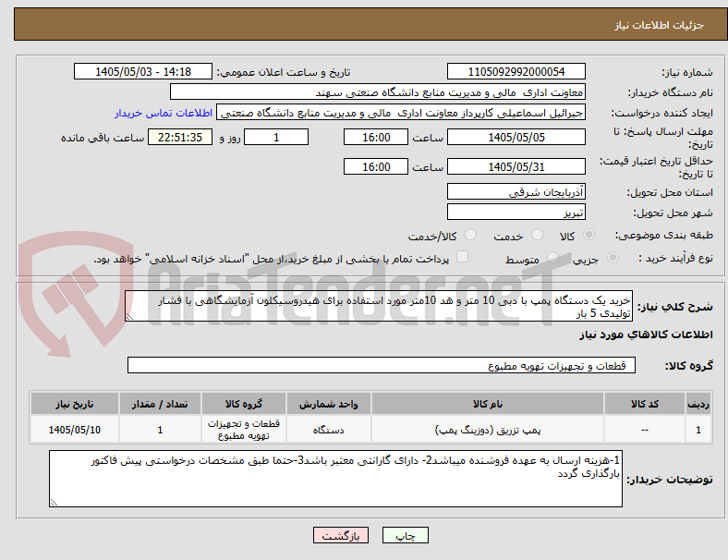Click the delivery city field تبریز
The height and width of the screenshot is (560, 728).
coord(516,213)
